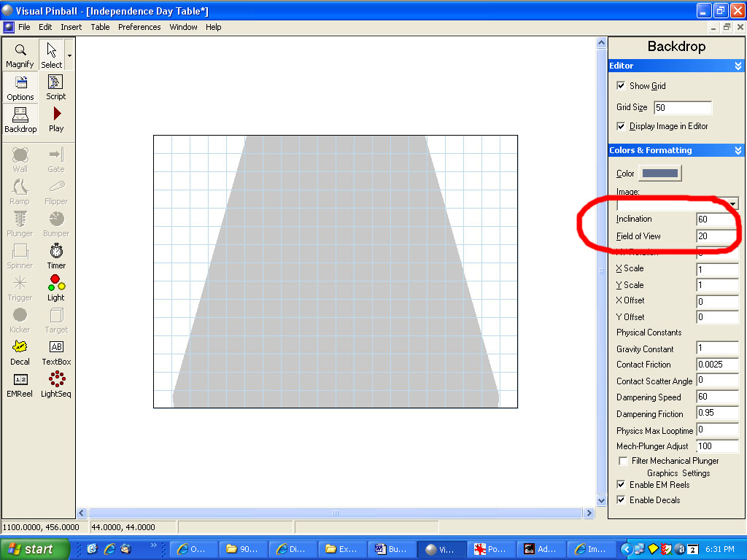
Task: Select the LightSeq tool
Action: (56, 384)
